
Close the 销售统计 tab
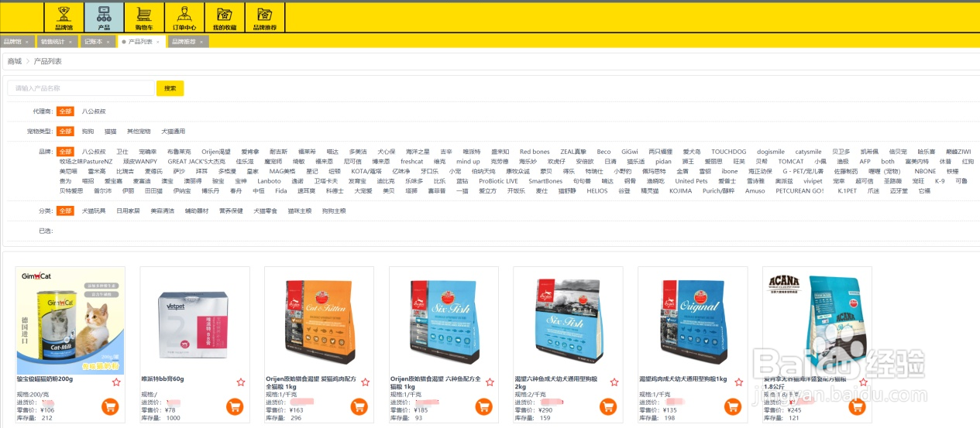pyautogui.click(x=71, y=42)
